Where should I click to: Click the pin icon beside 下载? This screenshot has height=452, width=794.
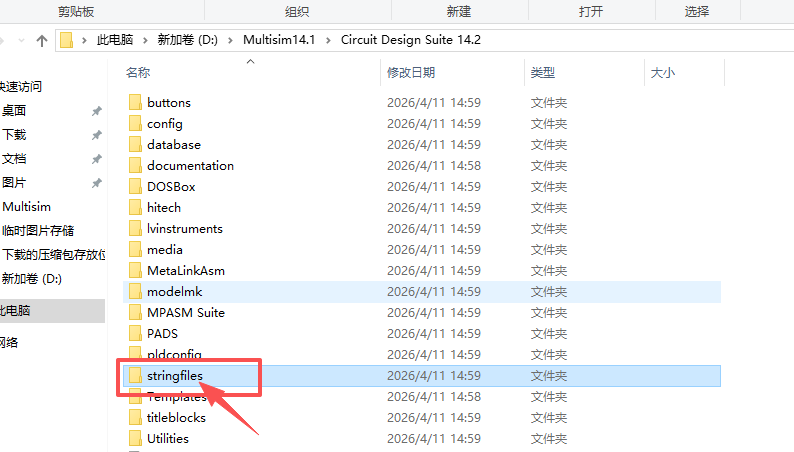coord(97,135)
